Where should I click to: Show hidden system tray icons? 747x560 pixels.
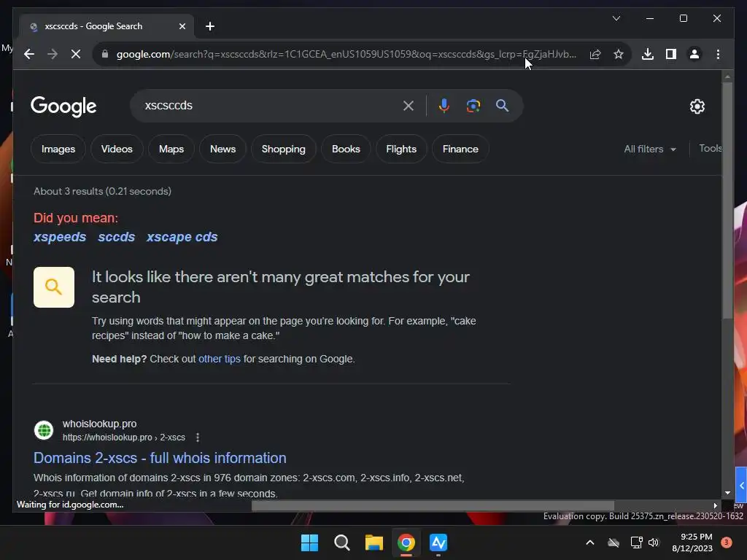pos(589,542)
